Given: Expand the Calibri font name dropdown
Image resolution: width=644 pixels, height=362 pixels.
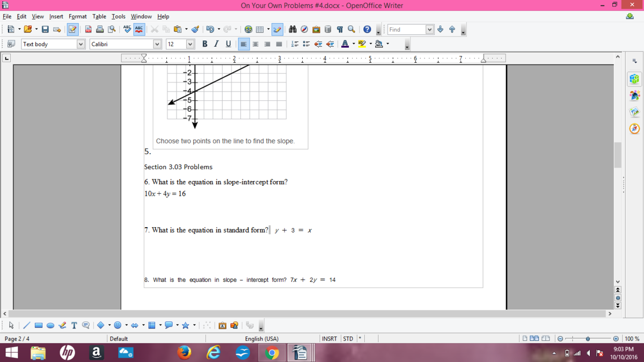Looking at the screenshot, I should click(x=157, y=44).
